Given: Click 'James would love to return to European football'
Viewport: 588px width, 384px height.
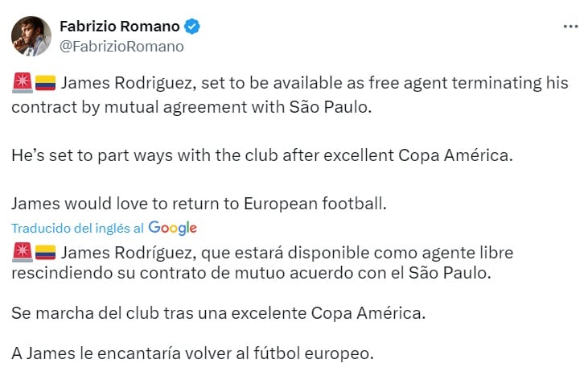Looking at the screenshot, I should tap(199, 204).
